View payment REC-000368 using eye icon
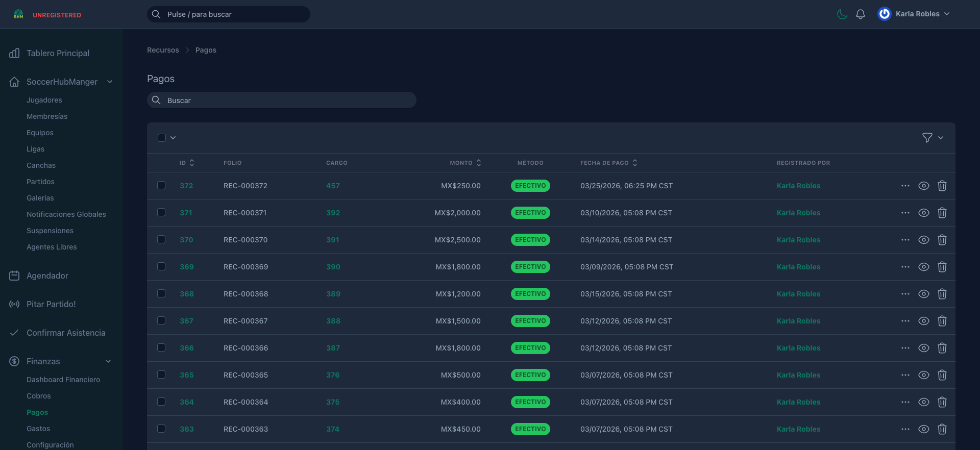Viewport: 980px width, 450px height. pos(923,294)
